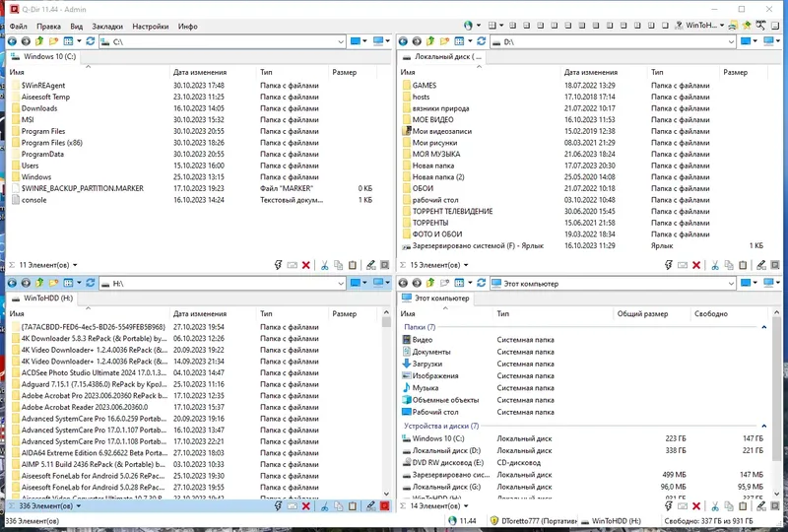Select the Program Files (x86) folder

(52, 142)
